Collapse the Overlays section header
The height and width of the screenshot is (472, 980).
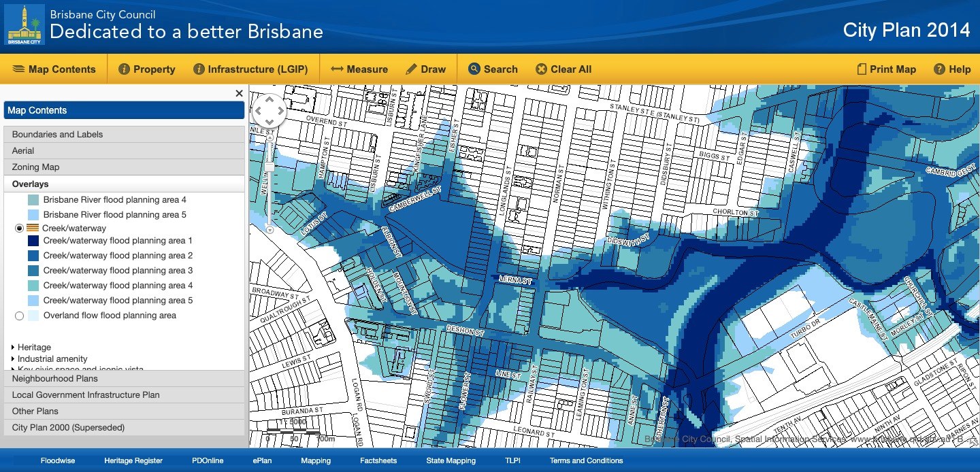124,184
